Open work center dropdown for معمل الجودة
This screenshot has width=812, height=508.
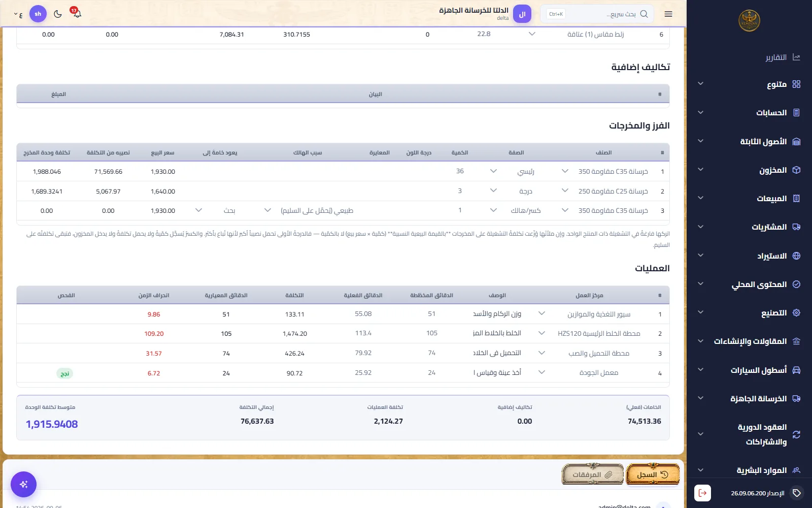542,372
